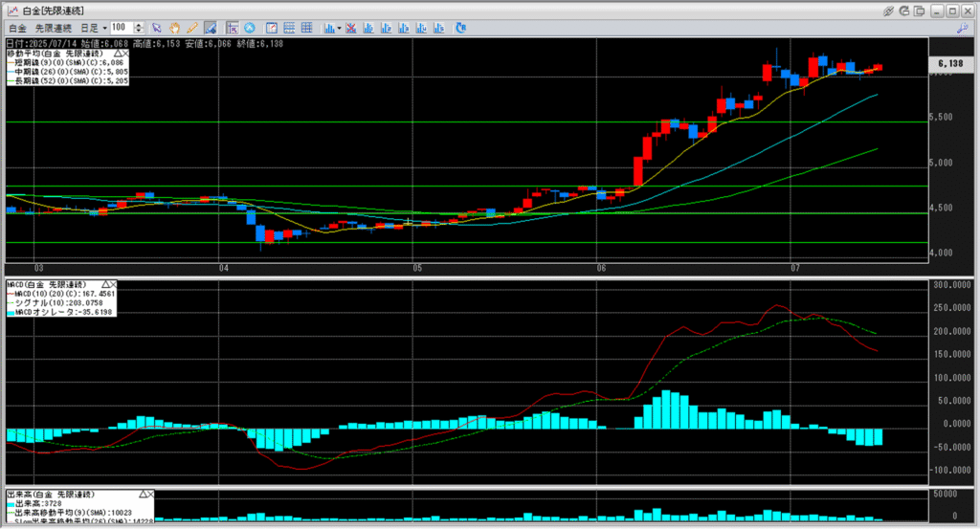Click the round blue toolbar icon
980x529 pixels.
tap(249, 28)
